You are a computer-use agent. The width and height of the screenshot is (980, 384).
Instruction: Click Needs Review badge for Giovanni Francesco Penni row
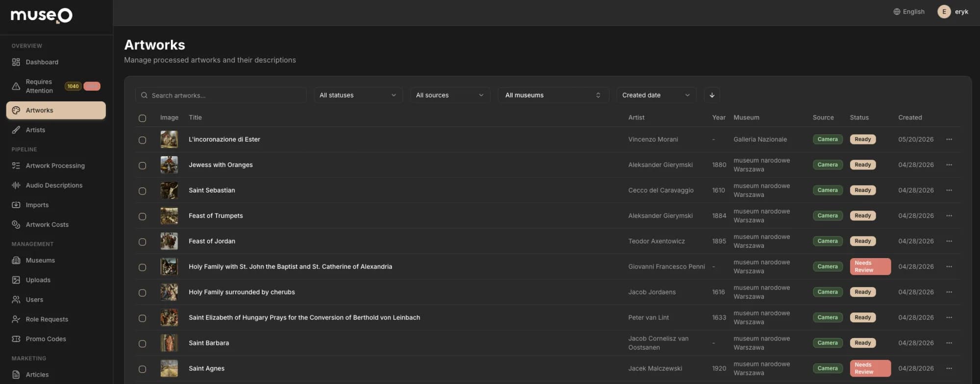coord(870,266)
